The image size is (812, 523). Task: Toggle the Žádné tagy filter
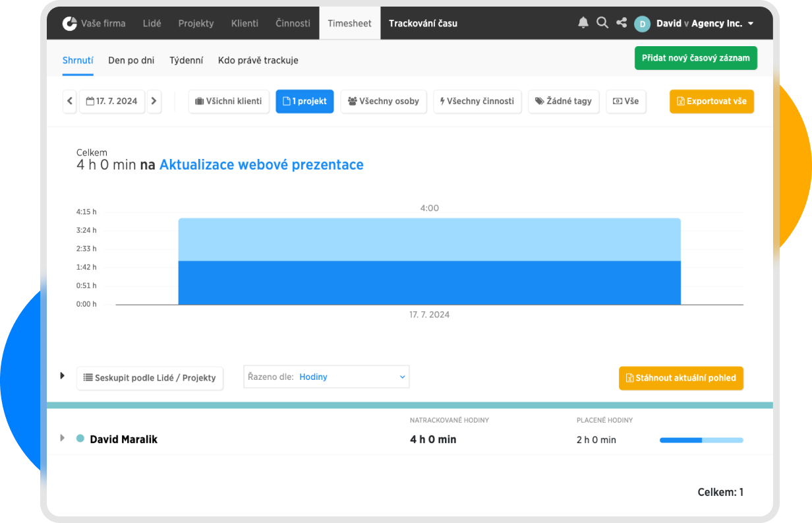[x=564, y=102]
